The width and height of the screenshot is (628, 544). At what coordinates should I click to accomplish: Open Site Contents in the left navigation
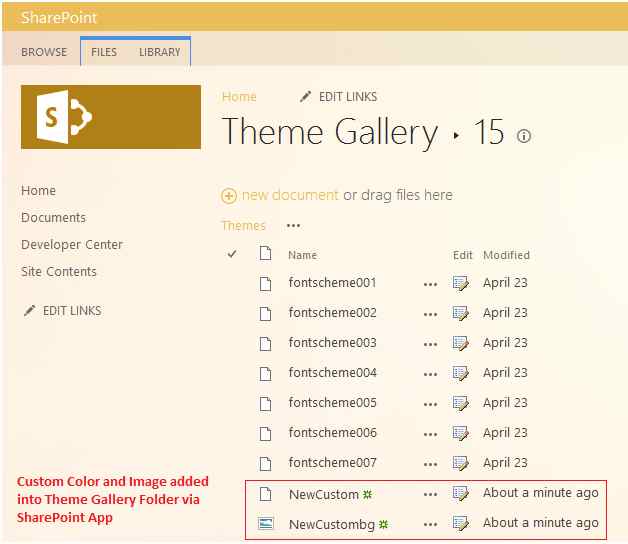click(59, 272)
